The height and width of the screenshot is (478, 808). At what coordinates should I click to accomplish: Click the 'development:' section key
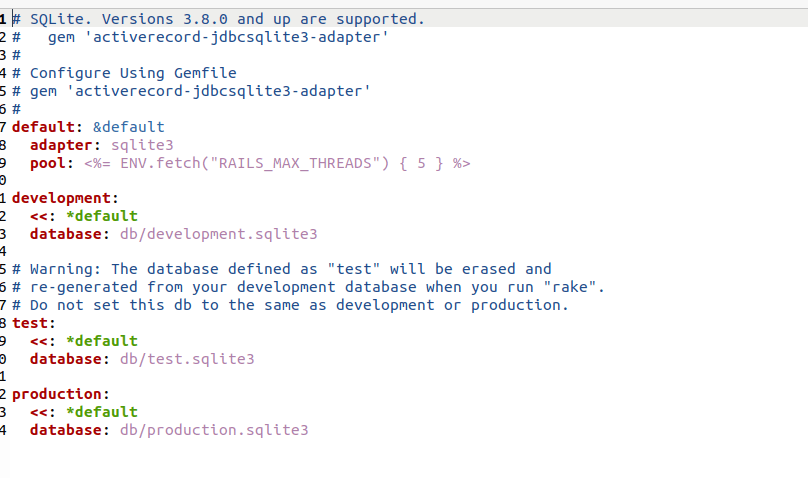coord(65,198)
